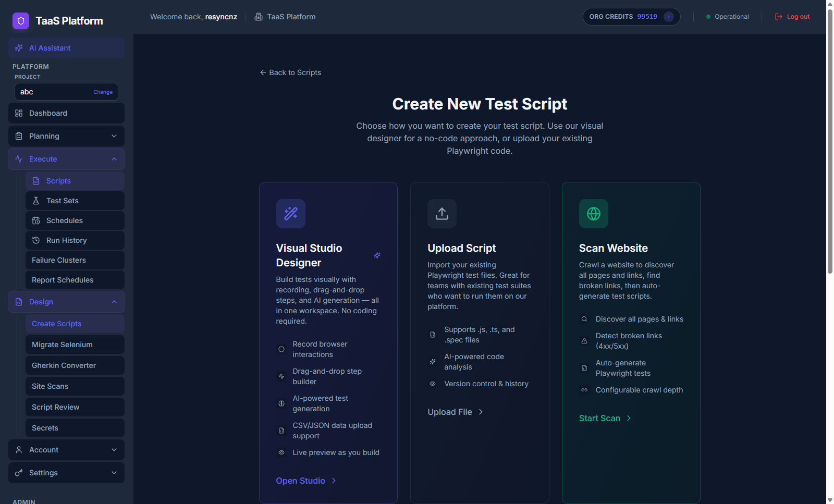Navigate to Migrate Selenium
834x504 pixels.
62,345
